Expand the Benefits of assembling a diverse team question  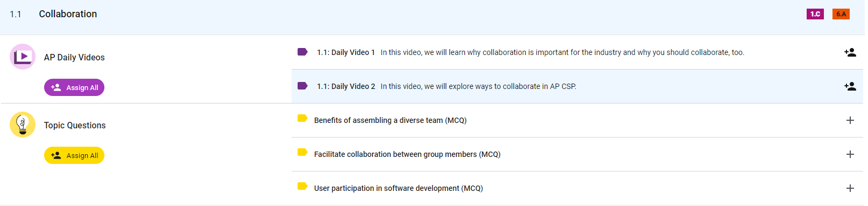850,120
